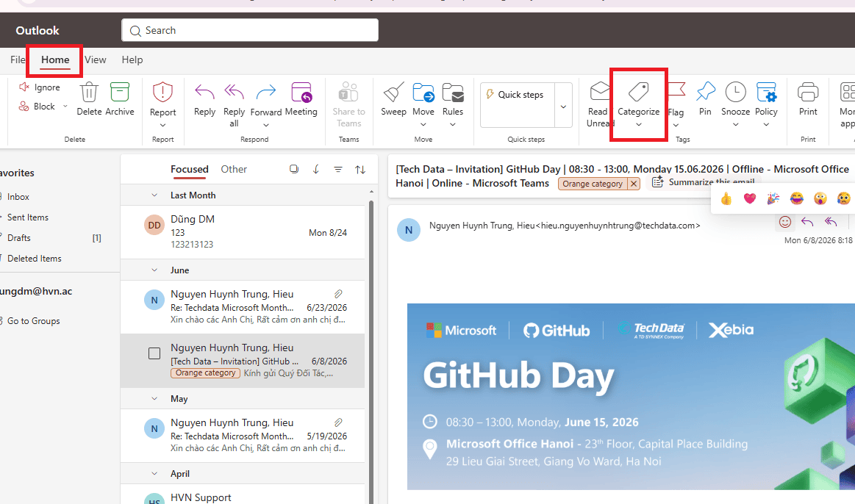Image resolution: width=855 pixels, height=504 pixels.
Task: Open the Home ribbon tab
Action: 55,60
